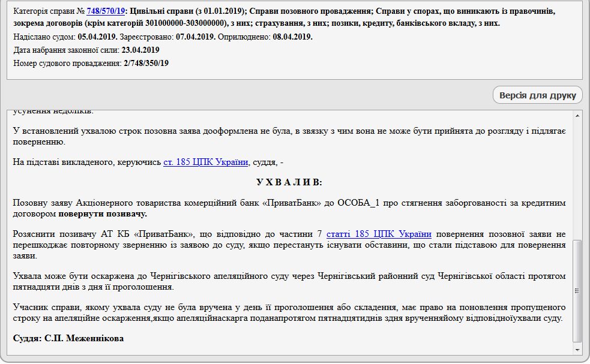Screen dimensions: 590x364
Task: Open the 'ст. 185 ЦПК України' link
Action: click(x=205, y=162)
